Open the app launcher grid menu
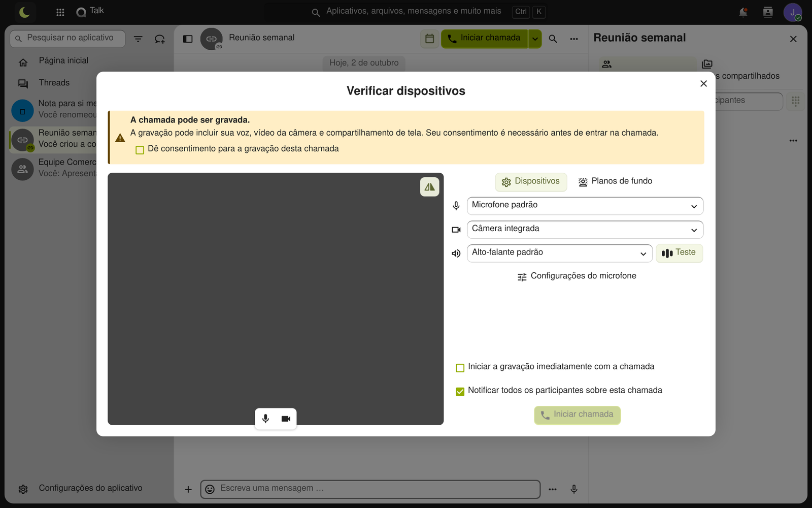Viewport: 812px width, 508px height. point(60,12)
